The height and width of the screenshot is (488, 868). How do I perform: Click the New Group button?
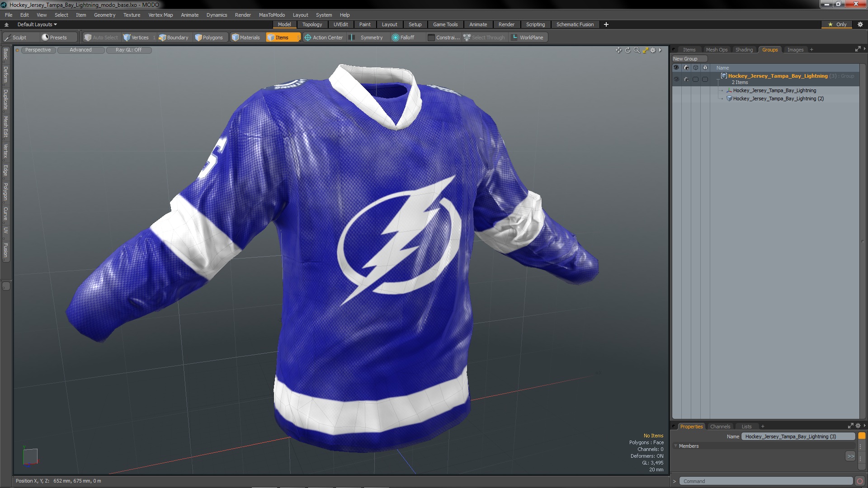689,59
